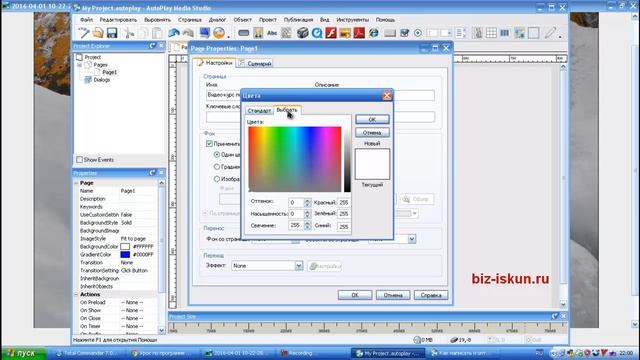Screen dimensions: 640x360
Task: Switch to the Настройки tab
Action: click(x=215, y=63)
